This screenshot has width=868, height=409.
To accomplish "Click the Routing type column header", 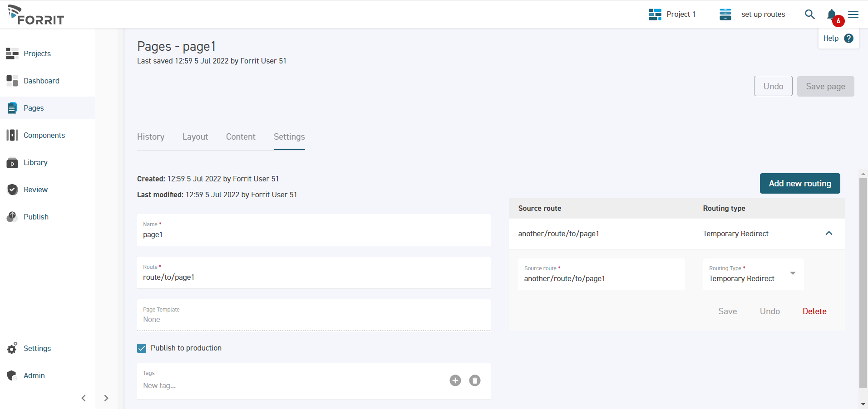I will point(724,209).
